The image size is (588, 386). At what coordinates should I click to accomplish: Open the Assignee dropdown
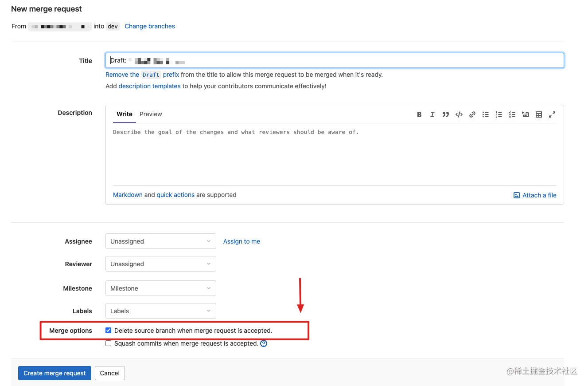point(160,241)
